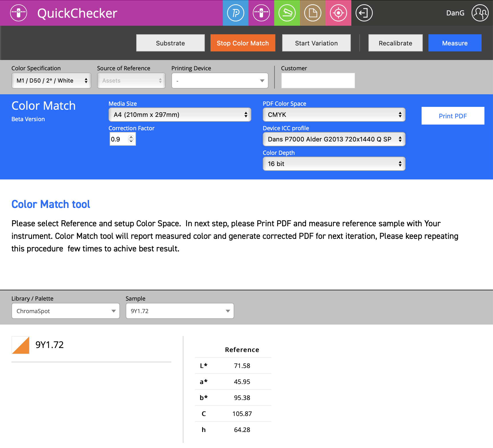
Task: Click the green scanner icon
Action: point(287,13)
